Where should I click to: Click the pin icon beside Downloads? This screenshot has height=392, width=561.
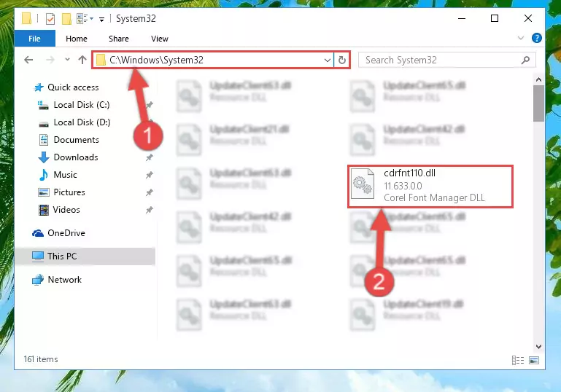(x=150, y=157)
